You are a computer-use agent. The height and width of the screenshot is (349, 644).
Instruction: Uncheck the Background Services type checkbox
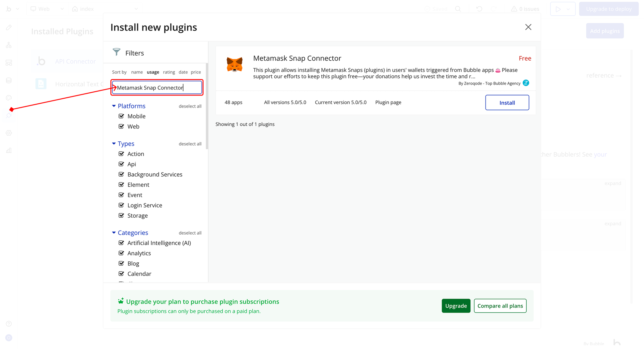[121, 174]
